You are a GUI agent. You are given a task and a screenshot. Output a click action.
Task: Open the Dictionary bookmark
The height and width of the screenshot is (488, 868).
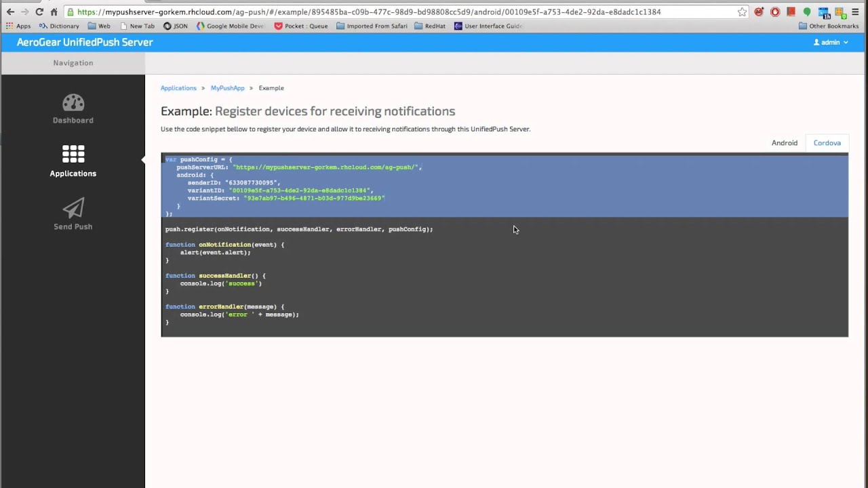click(x=59, y=26)
